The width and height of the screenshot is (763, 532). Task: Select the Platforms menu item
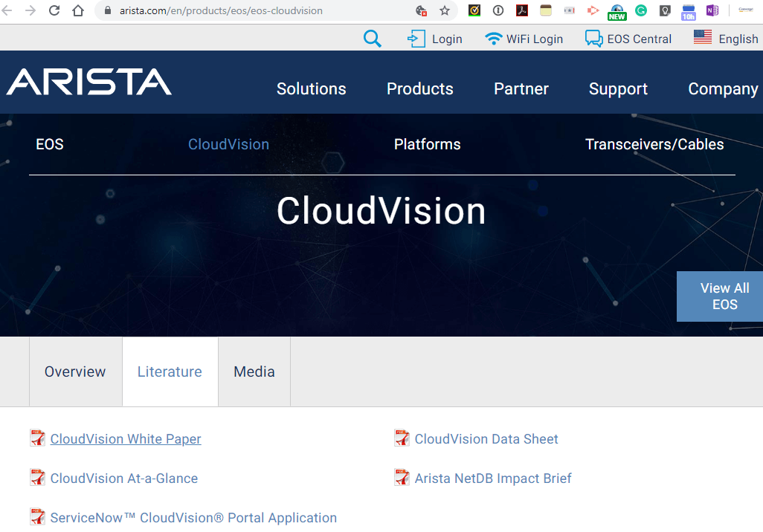pyautogui.click(x=427, y=144)
